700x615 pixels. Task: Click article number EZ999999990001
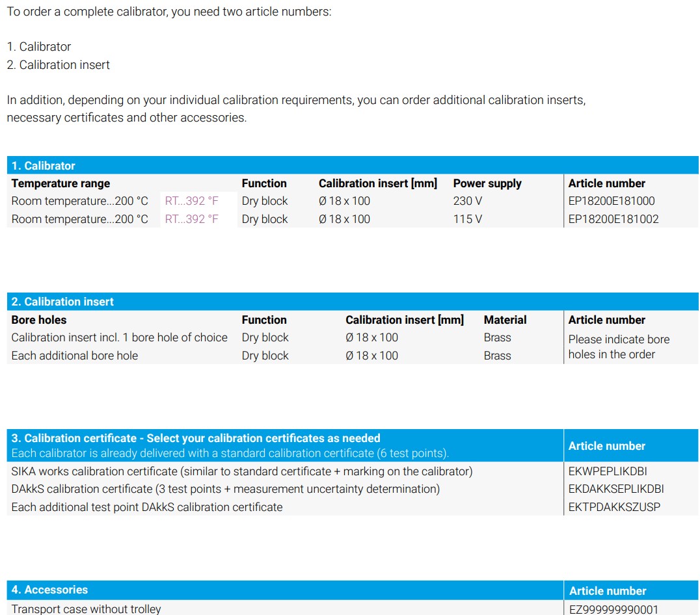click(x=613, y=609)
